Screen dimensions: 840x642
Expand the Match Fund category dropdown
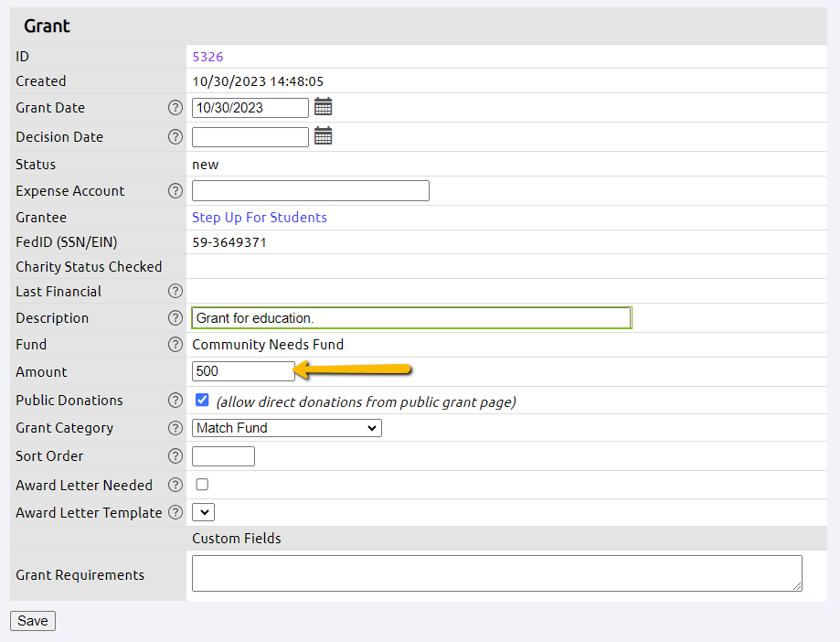(x=286, y=428)
